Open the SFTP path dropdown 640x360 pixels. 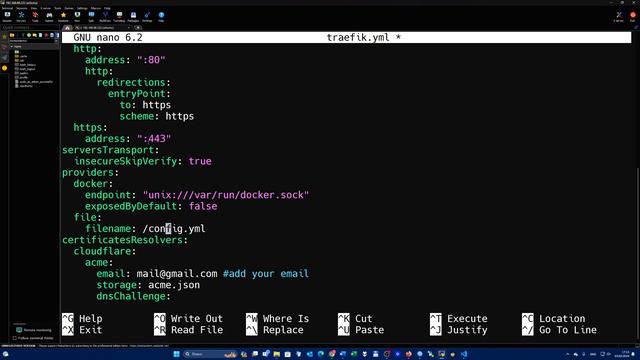(56, 41)
